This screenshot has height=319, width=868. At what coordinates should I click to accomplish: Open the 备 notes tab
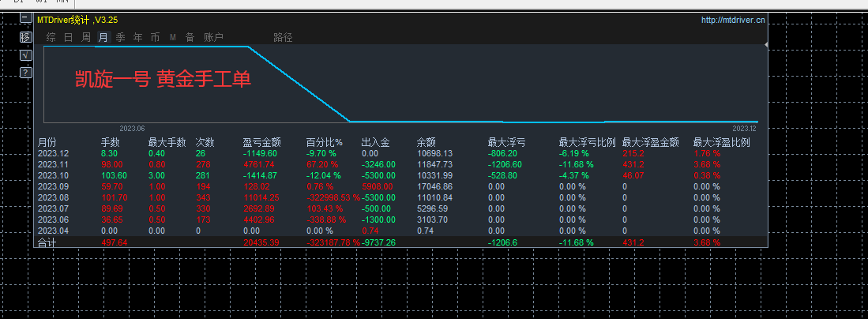point(190,38)
